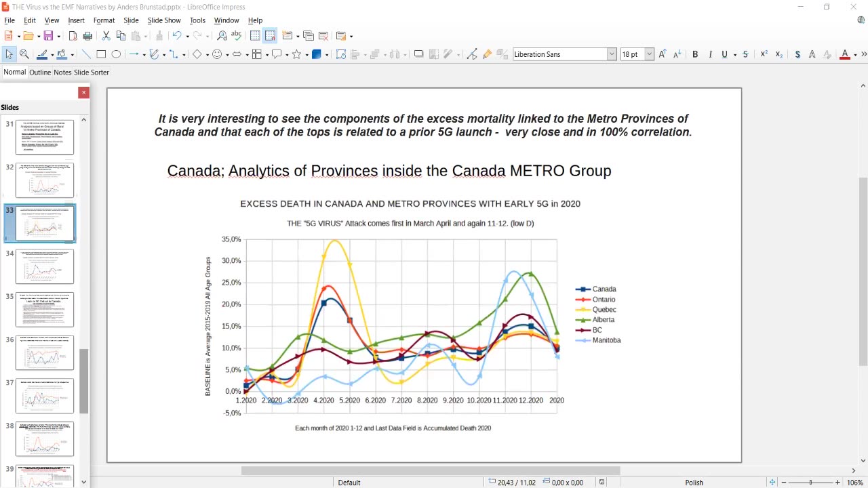Toggle Display Grid button
Image resolution: width=868 pixels, height=488 pixels.
(255, 36)
